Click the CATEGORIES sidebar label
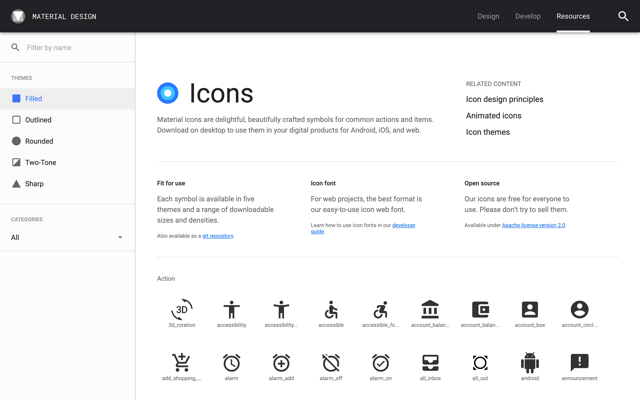Screen dimensions: 640x400 [27, 219]
